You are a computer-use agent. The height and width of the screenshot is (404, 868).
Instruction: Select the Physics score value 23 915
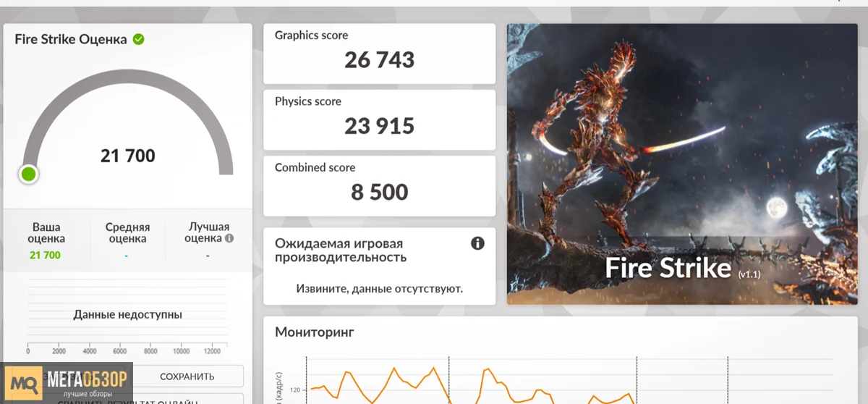380,127
